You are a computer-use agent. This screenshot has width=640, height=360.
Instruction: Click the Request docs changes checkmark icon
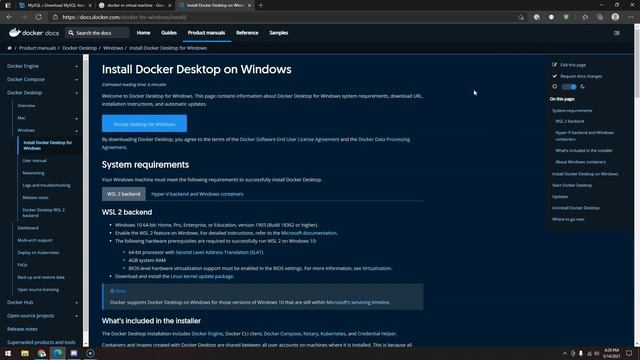554,76
